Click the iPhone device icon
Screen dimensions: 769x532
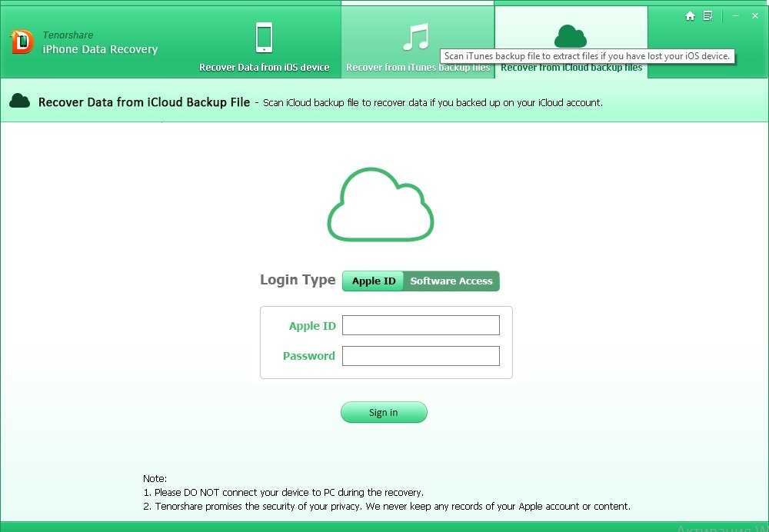264,37
